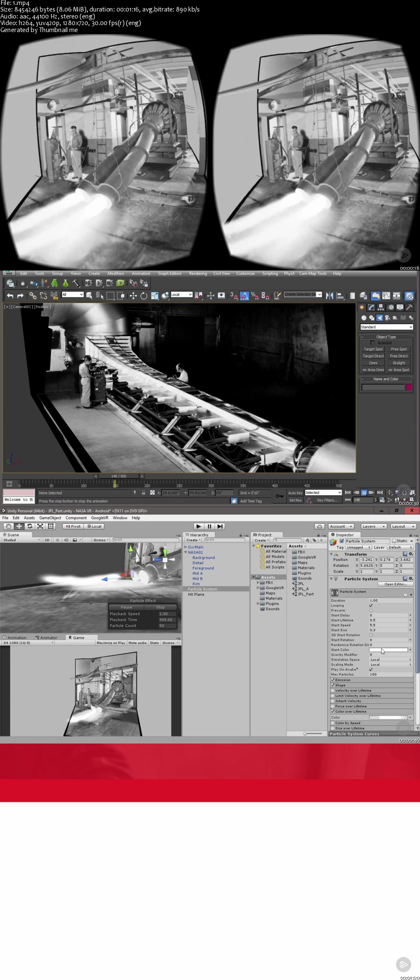
Task: Click the Skylight button in Object Type
Action: [x=399, y=363]
